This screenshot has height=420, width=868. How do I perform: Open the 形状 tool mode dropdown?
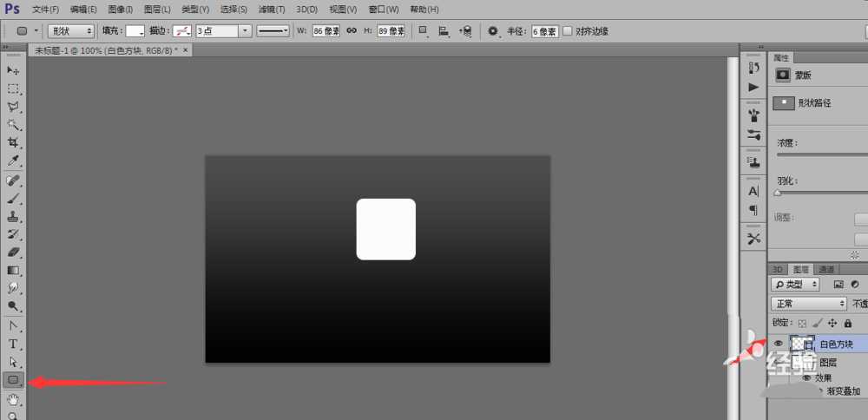(71, 30)
